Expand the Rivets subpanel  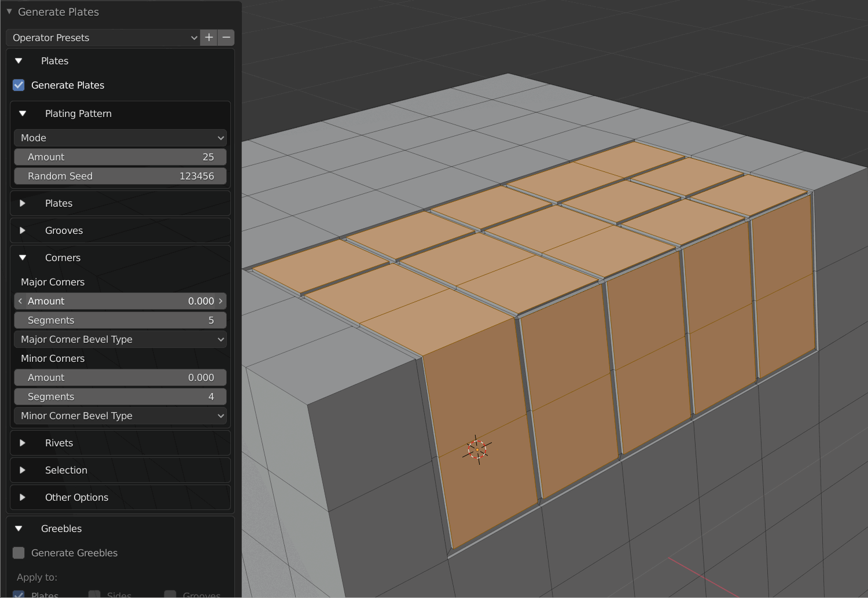tap(23, 443)
